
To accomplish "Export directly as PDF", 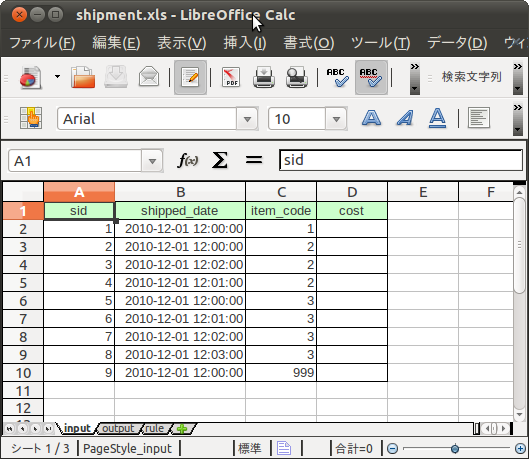I will pos(231,78).
